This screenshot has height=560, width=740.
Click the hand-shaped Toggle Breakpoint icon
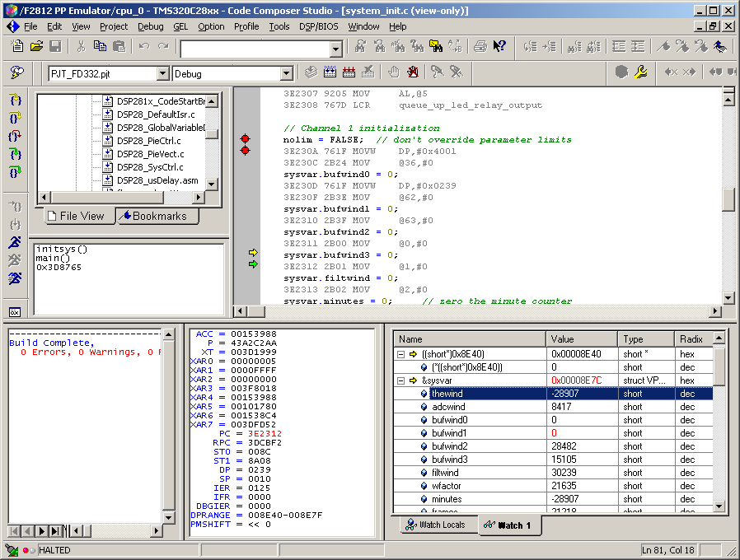[394, 72]
